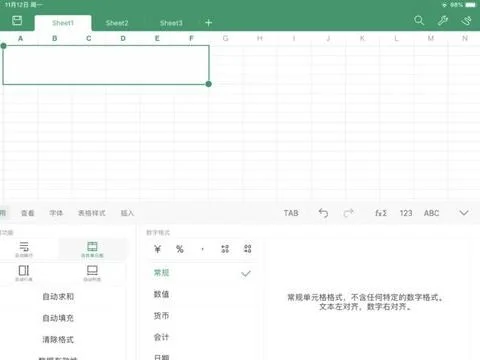Undo the last action
The width and height of the screenshot is (480, 360).
click(323, 213)
